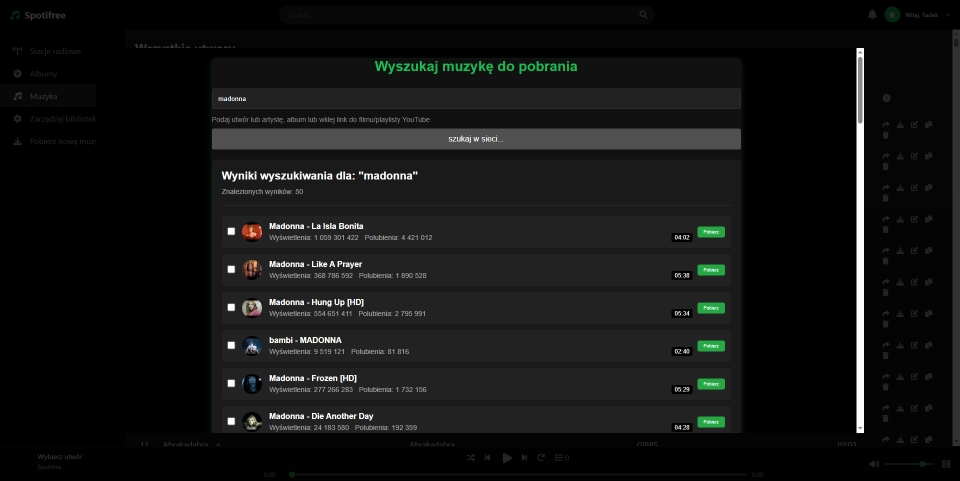Viewport: 960px width, 481px height.
Task: Click the Frozen [HD] thumbnail
Action: pyautogui.click(x=252, y=384)
